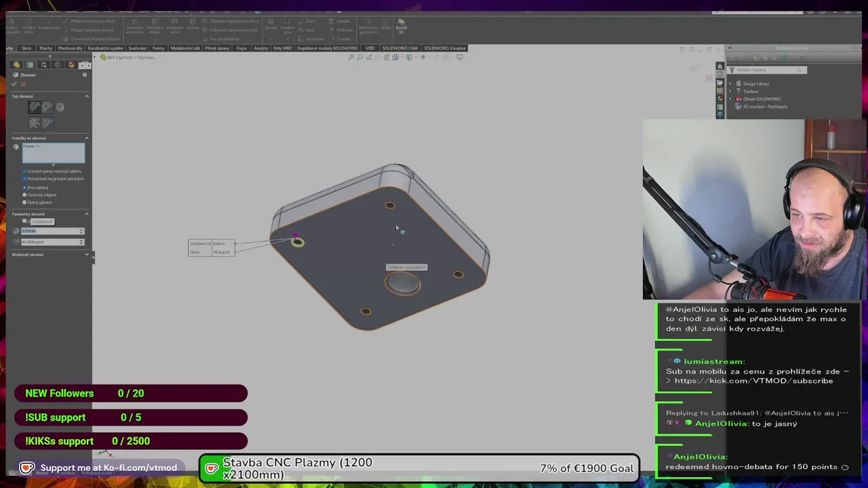This screenshot has width=868, height=488.
Task: Select Plný náhled radio button
Action: [24, 188]
